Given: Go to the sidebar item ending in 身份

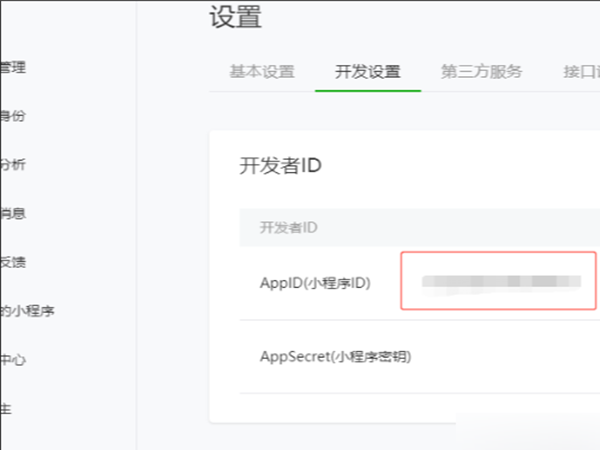Looking at the screenshot, I should 13,116.
